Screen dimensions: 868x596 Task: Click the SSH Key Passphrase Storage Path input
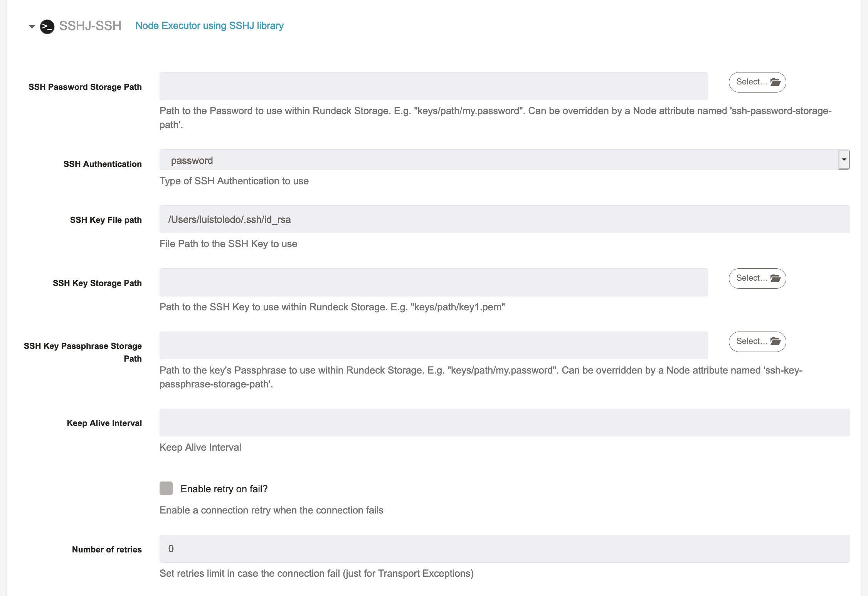(433, 345)
